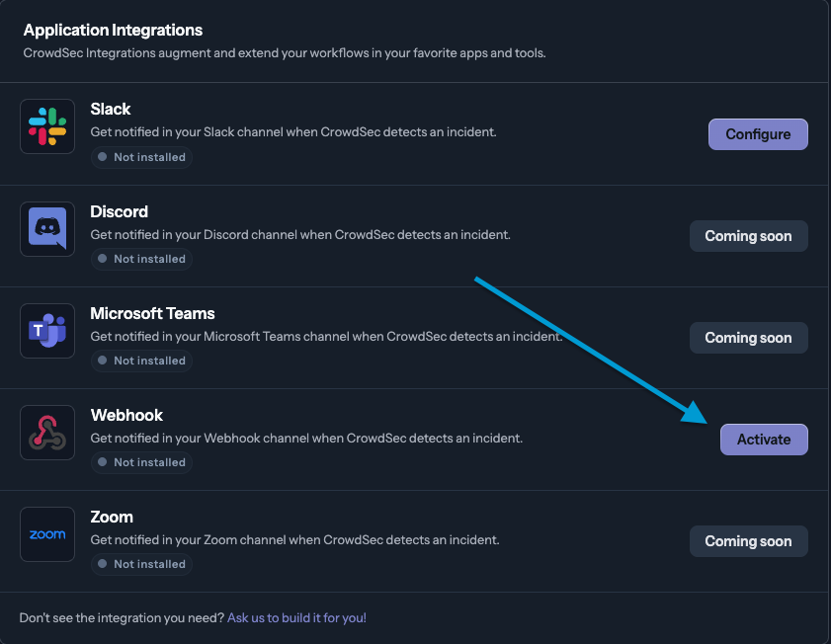This screenshot has height=644, width=831.
Task: Click the Discord 'Not installed' status badge
Action: [x=140, y=259]
